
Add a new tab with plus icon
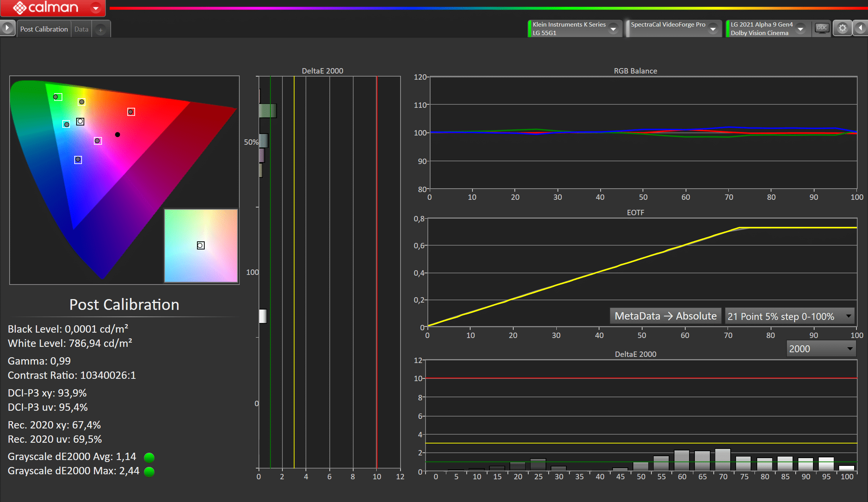point(100,30)
